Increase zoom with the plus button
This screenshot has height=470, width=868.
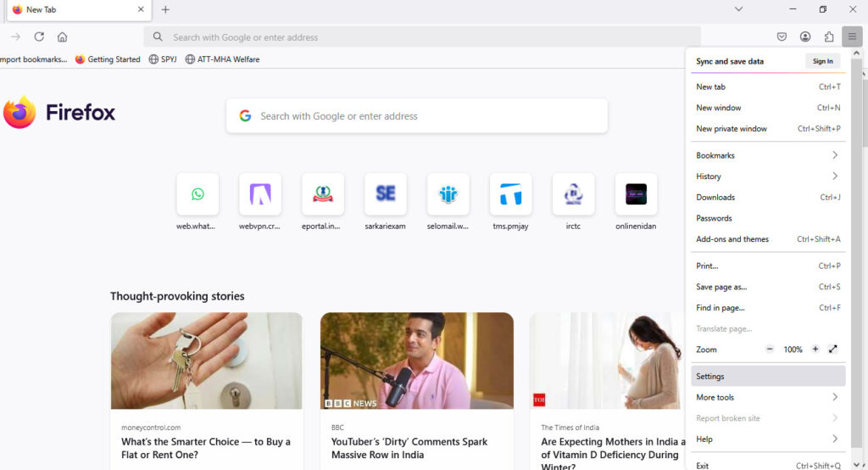[815, 350]
